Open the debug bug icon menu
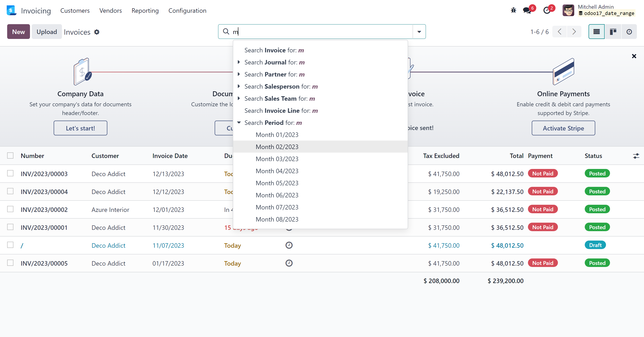 tap(513, 10)
